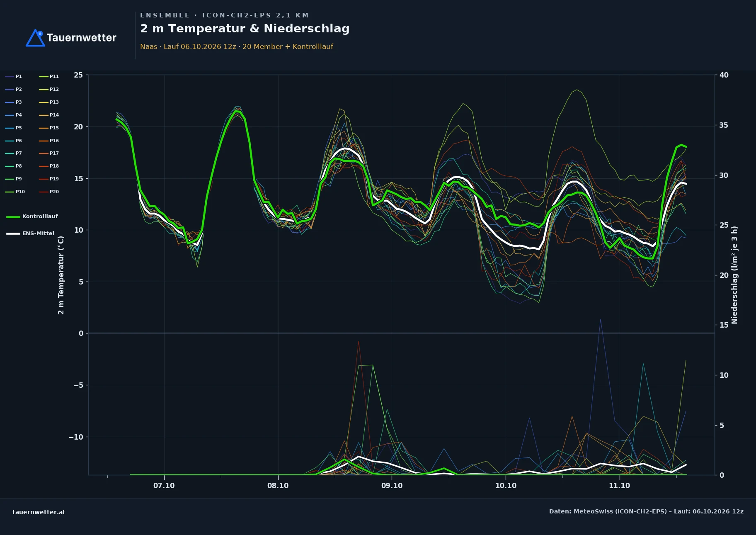Click the 25 tick at top of temperature axis

pos(78,75)
